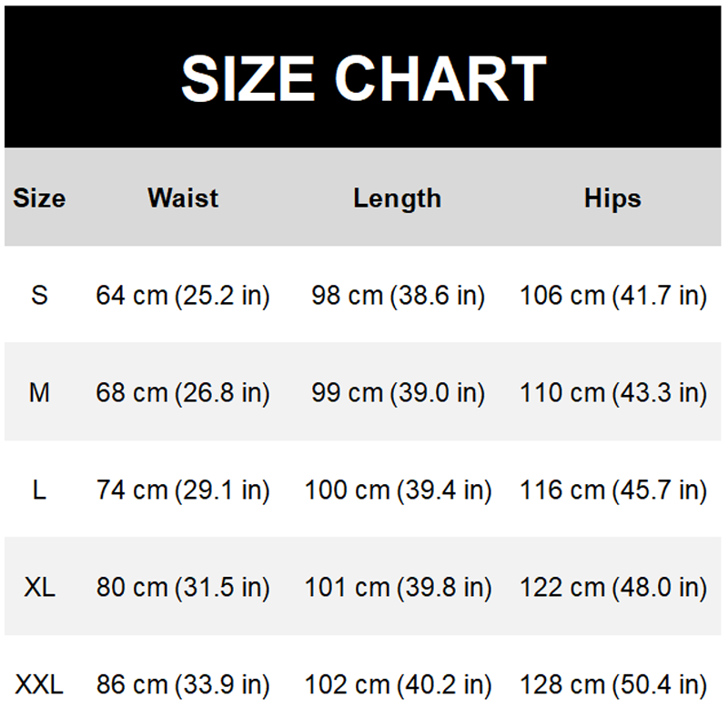Image resolution: width=728 pixels, height=728 pixels.
Task: Click the Size column header
Action: pyautogui.click(x=39, y=198)
